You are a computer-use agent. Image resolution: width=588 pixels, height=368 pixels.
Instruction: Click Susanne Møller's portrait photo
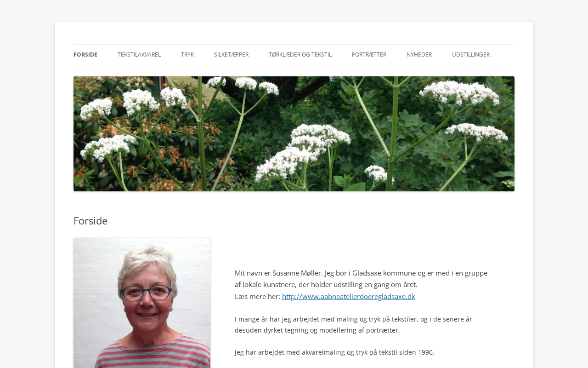[142, 303]
